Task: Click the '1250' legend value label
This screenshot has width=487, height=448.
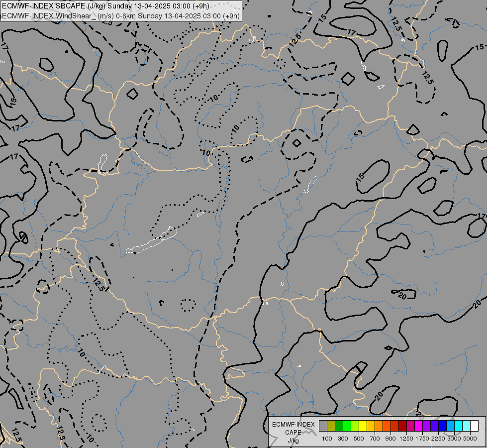Action: pos(406,439)
